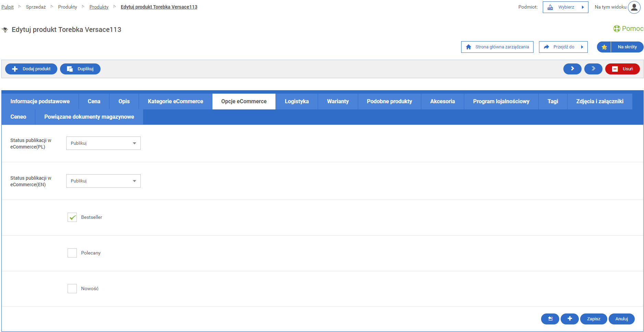Switch to the Logistyka tab
644x332 pixels.
[296, 102]
